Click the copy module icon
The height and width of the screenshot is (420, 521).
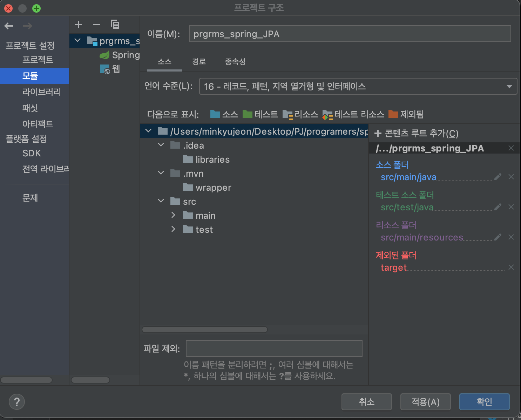[115, 25]
